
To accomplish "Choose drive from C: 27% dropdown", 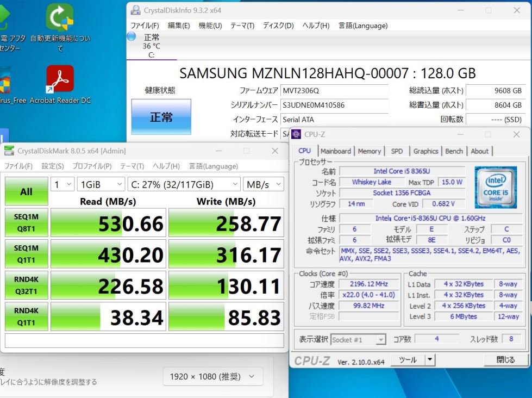I will coord(184,184).
